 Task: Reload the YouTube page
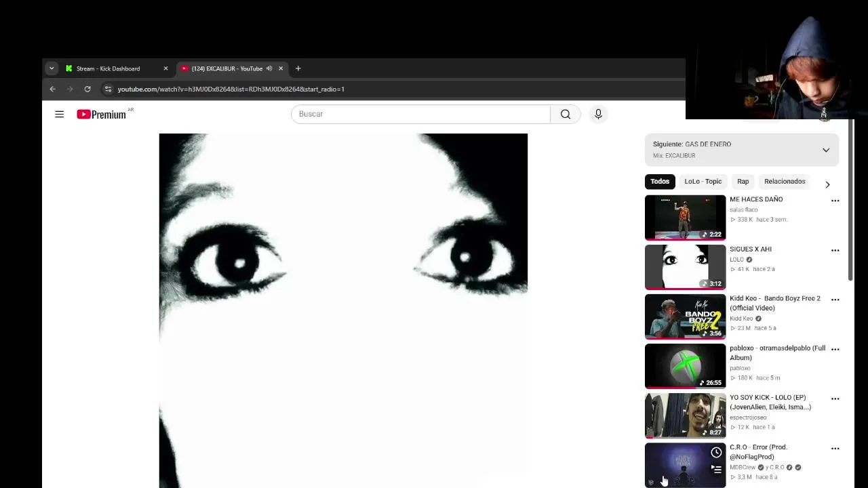pyautogui.click(x=87, y=89)
